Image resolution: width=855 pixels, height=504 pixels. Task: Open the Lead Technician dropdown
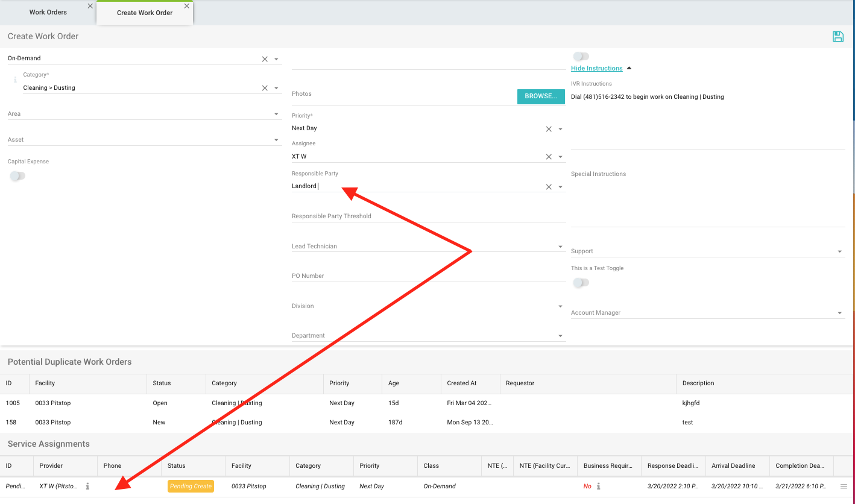(x=560, y=247)
